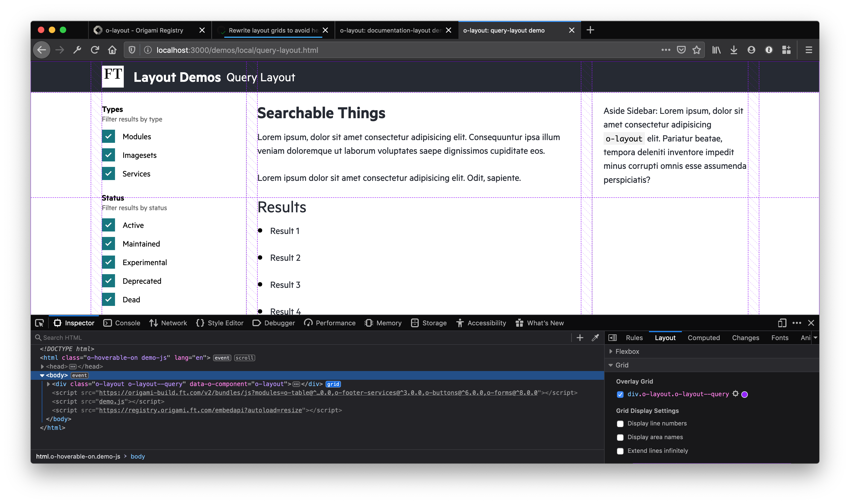Open the developer tools wrench icon
The height and width of the screenshot is (504, 850).
(77, 50)
